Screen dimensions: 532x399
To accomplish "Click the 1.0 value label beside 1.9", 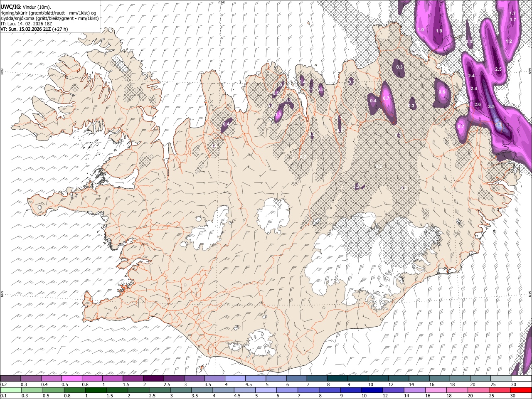I will [421, 30].
